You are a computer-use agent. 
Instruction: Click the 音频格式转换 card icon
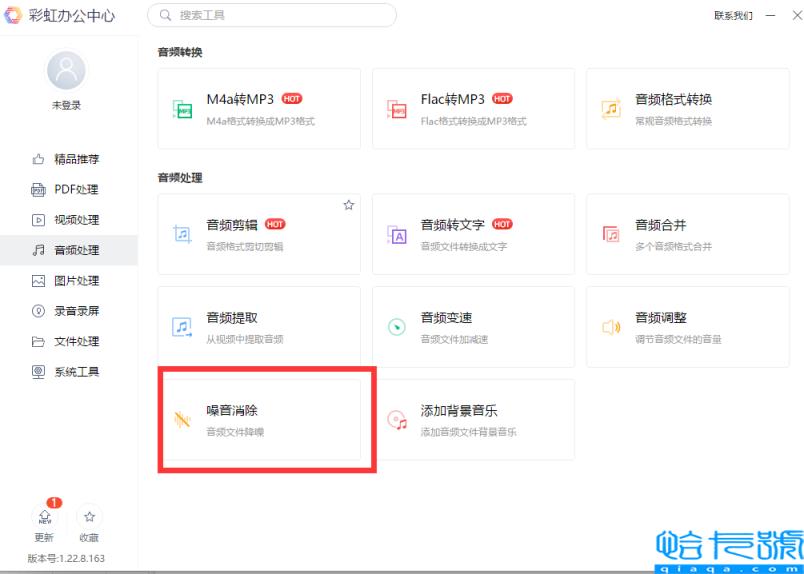click(611, 109)
